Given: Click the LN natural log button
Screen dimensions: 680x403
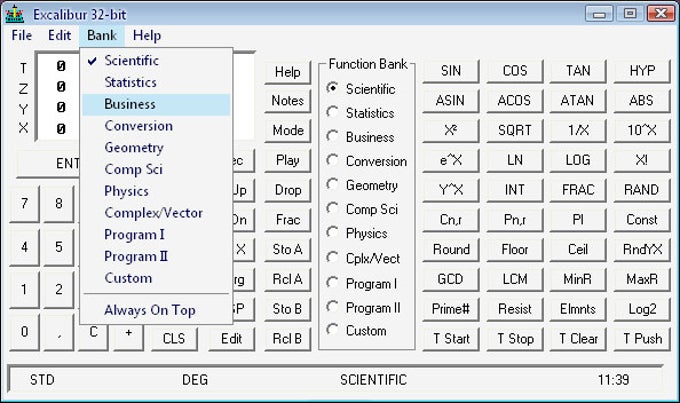Looking at the screenshot, I should click(515, 161).
